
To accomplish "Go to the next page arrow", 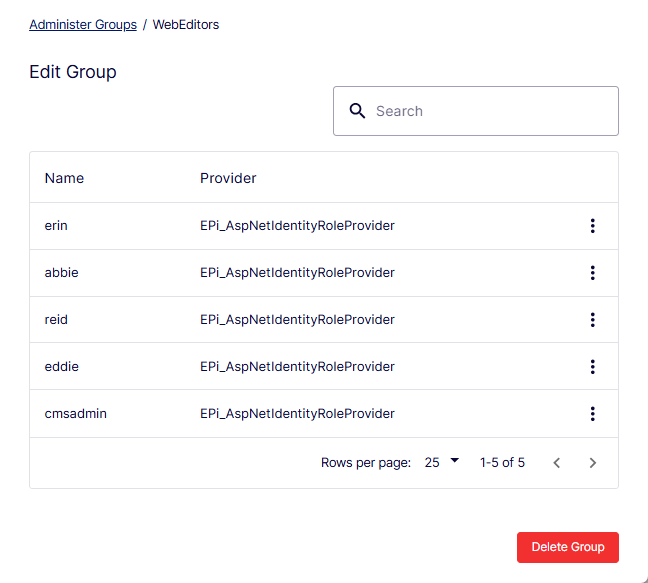I will (x=593, y=463).
